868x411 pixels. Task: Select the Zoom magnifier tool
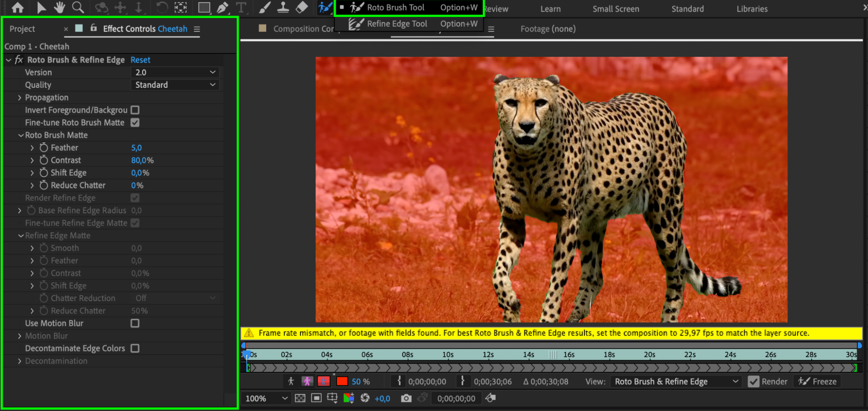78,7
